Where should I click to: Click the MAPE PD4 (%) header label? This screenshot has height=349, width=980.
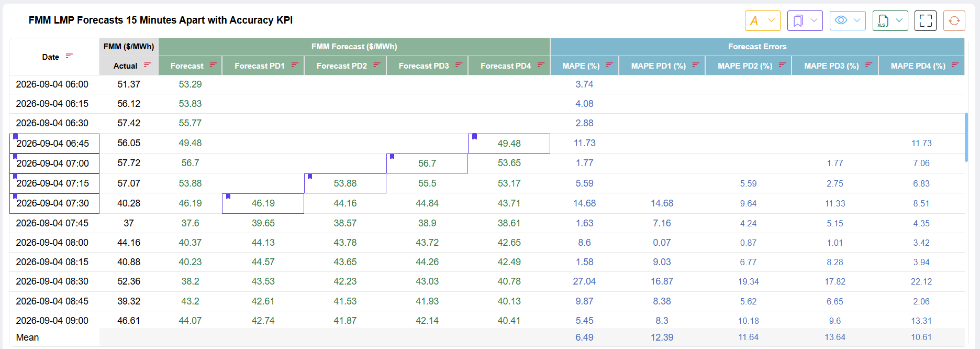918,66
